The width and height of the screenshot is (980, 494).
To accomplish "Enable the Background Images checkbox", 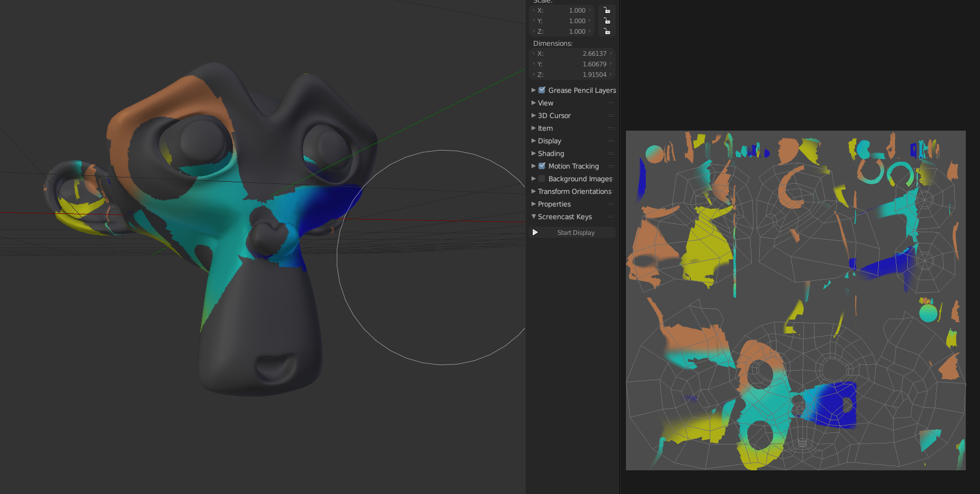I will click(x=541, y=179).
